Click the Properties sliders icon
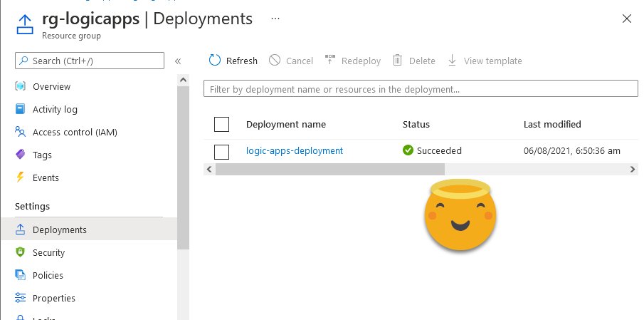The height and width of the screenshot is (320, 644). 20,297
